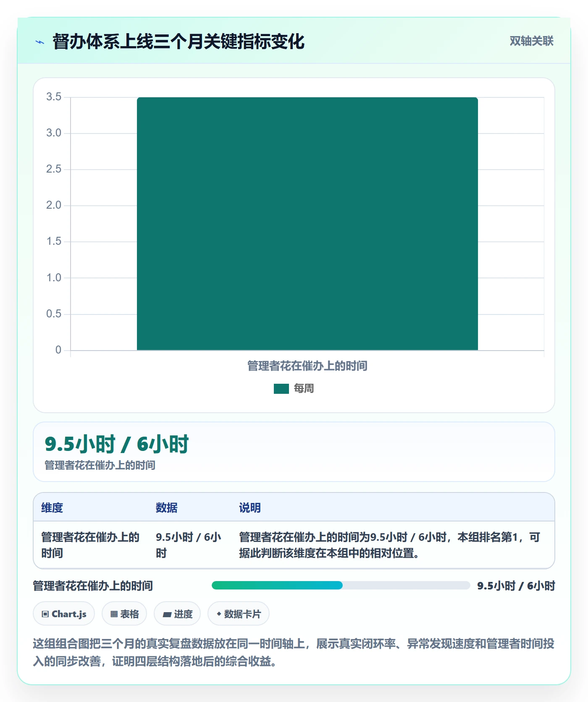The width and height of the screenshot is (588, 702).
Task: Click the 管理者花在催办上的时间 progress bar
Action: click(x=341, y=585)
